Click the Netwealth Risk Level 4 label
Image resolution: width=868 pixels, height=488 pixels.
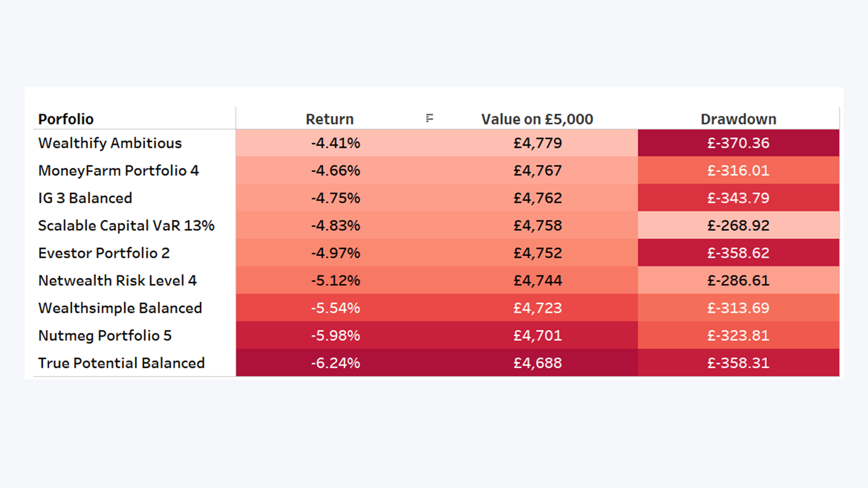point(118,281)
